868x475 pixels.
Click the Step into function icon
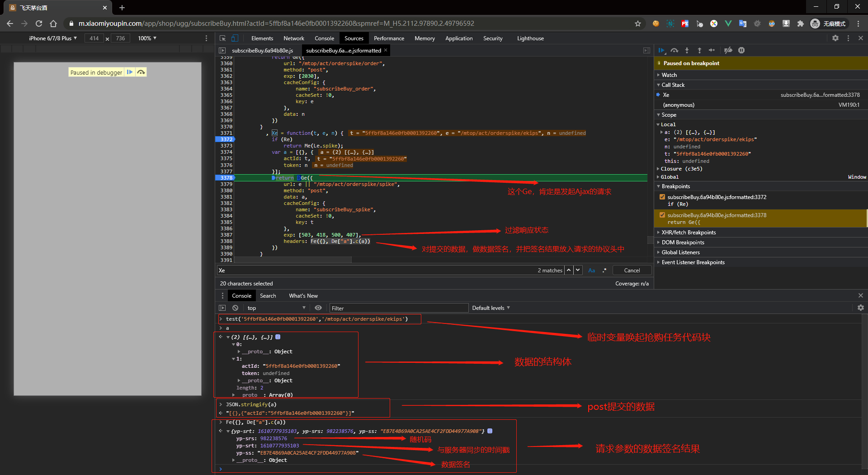(687, 51)
